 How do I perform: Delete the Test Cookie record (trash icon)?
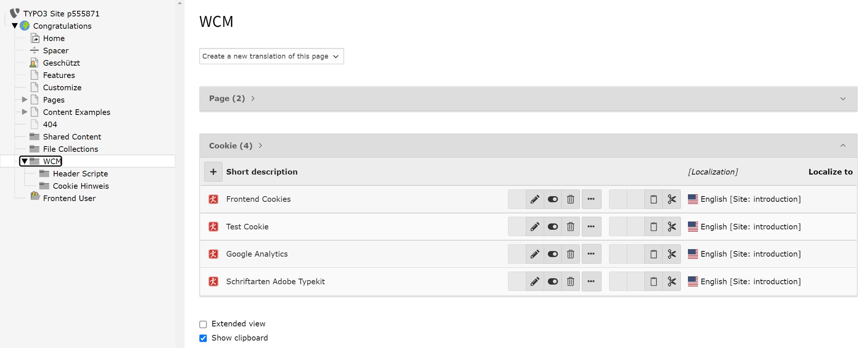(x=571, y=227)
